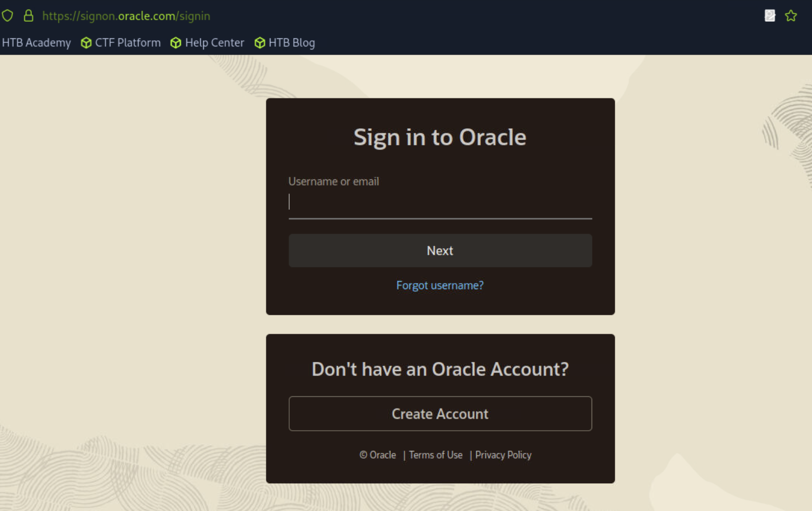Bookmark this page with the star icon
The height and width of the screenshot is (511, 812).
pyautogui.click(x=791, y=16)
